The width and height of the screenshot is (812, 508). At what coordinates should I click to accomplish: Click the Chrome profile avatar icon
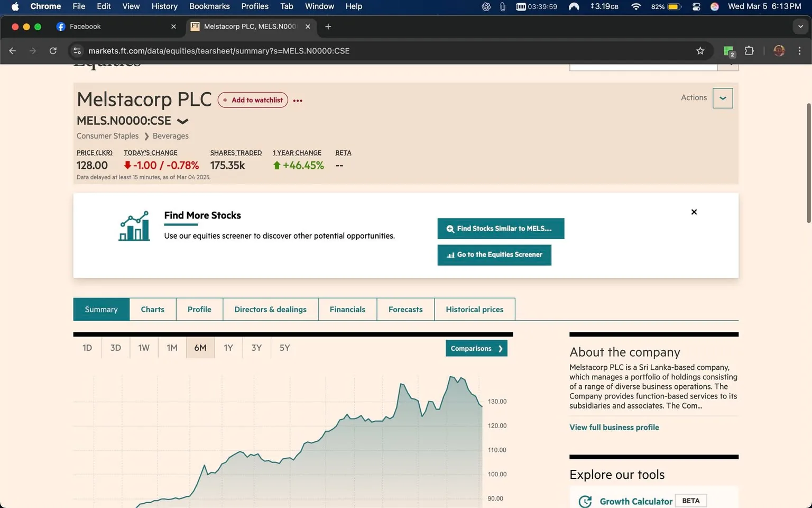pyautogui.click(x=779, y=51)
